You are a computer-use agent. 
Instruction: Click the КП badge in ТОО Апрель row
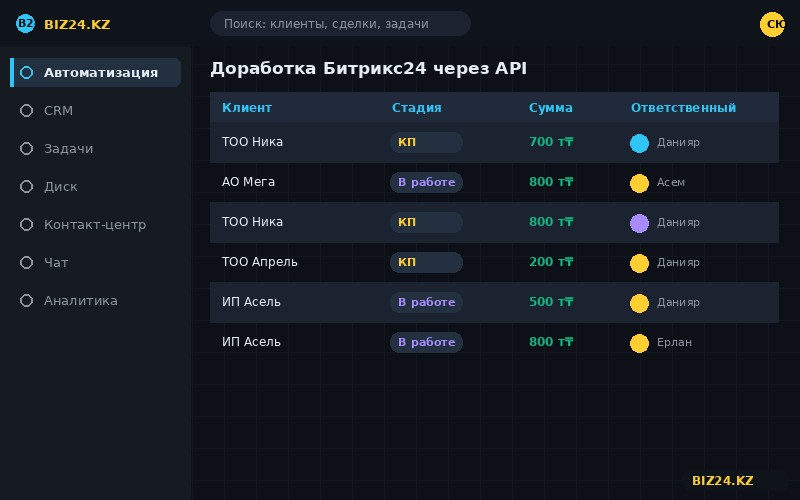427,262
